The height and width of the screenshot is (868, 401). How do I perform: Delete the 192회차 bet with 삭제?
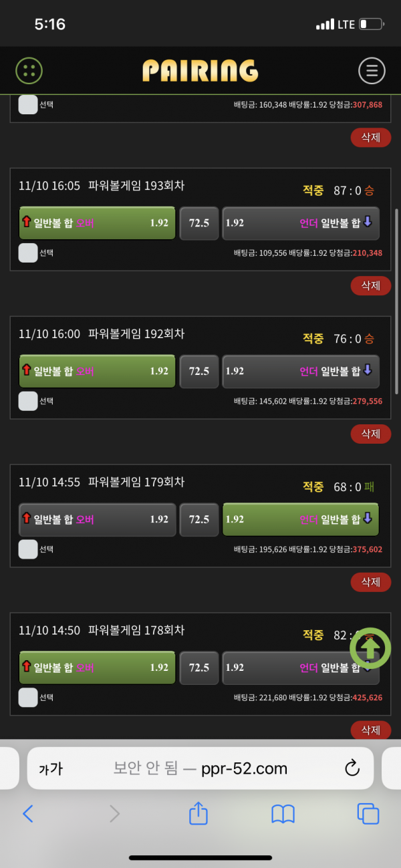(x=370, y=434)
